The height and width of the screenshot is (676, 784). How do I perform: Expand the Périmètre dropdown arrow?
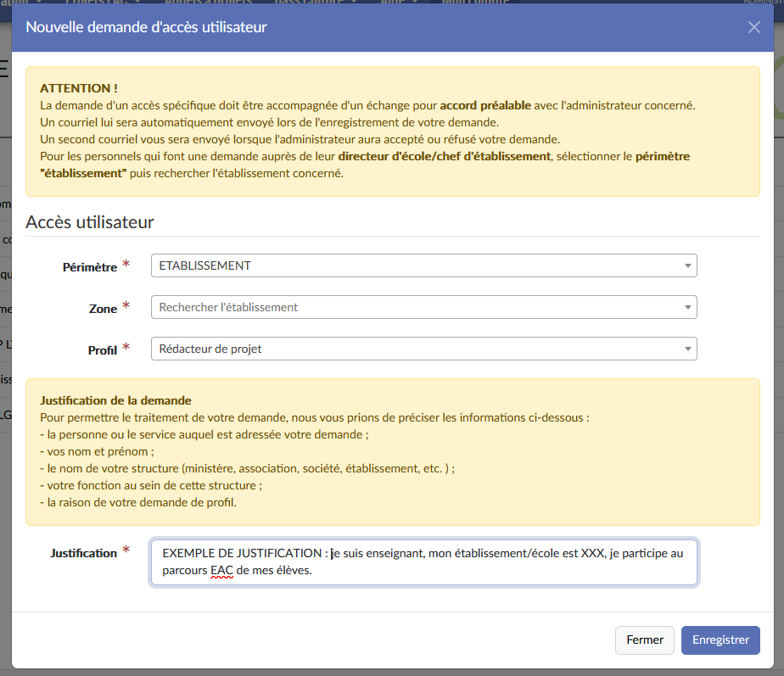[687, 266]
